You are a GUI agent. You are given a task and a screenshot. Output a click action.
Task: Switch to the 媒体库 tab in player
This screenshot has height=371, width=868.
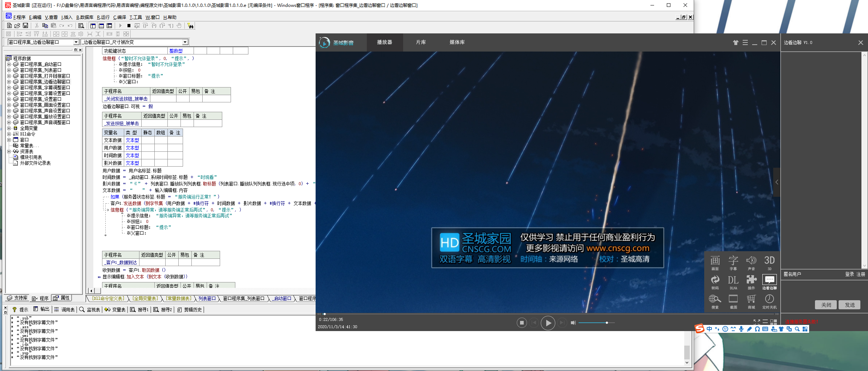457,42
